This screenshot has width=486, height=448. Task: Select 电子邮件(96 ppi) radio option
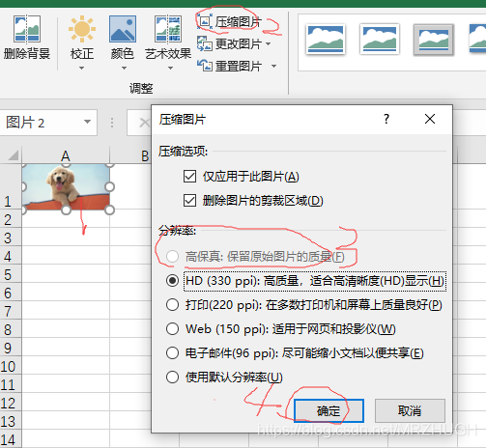tap(172, 352)
